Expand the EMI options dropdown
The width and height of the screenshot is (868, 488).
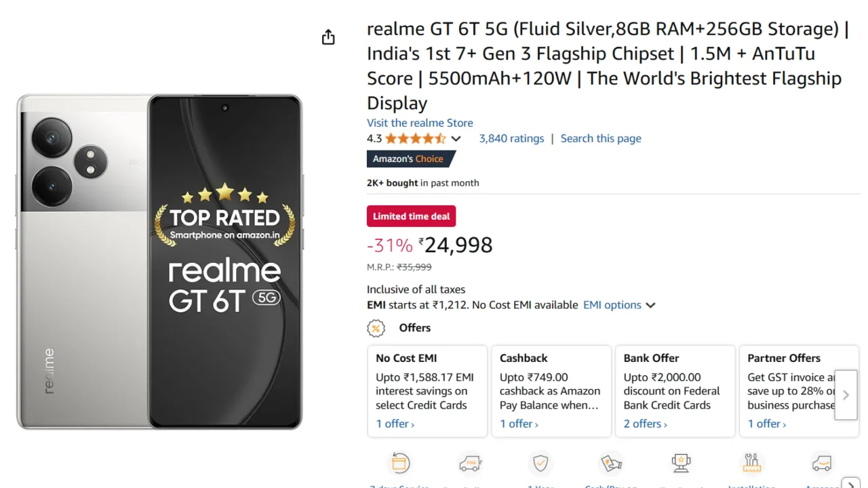click(619, 305)
